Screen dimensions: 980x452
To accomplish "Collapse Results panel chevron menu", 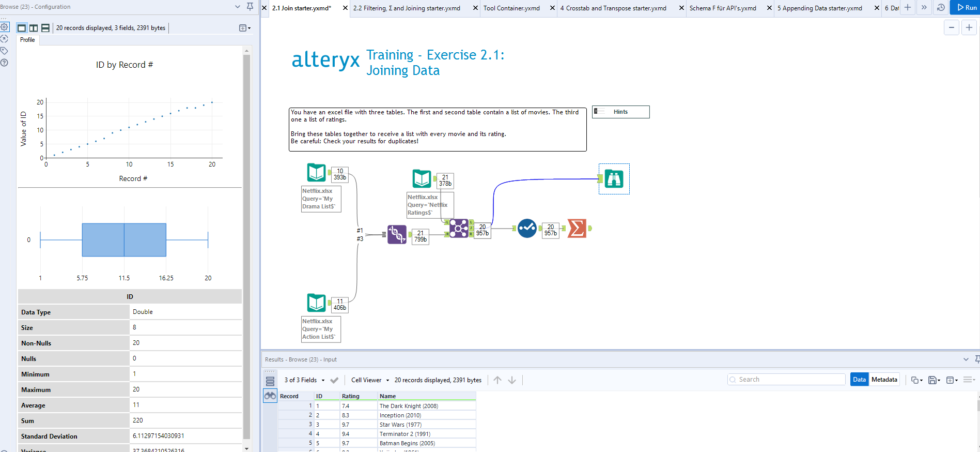I will tap(966, 359).
